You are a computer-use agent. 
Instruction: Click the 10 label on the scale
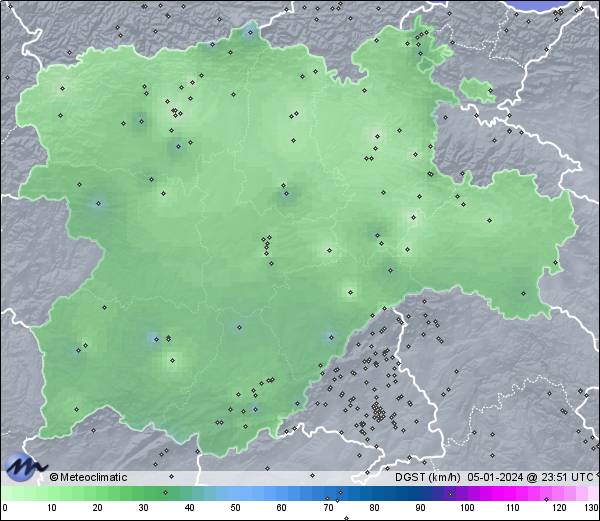coord(52,508)
